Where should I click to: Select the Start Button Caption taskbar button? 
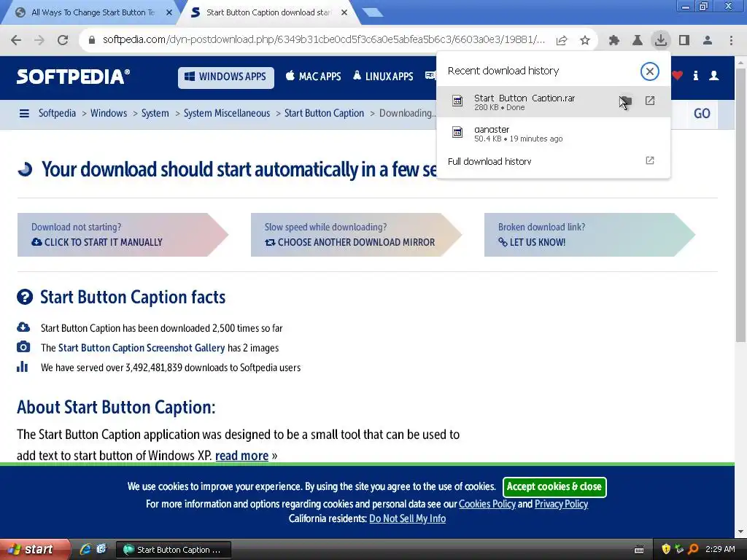click(x=174, y=550)
